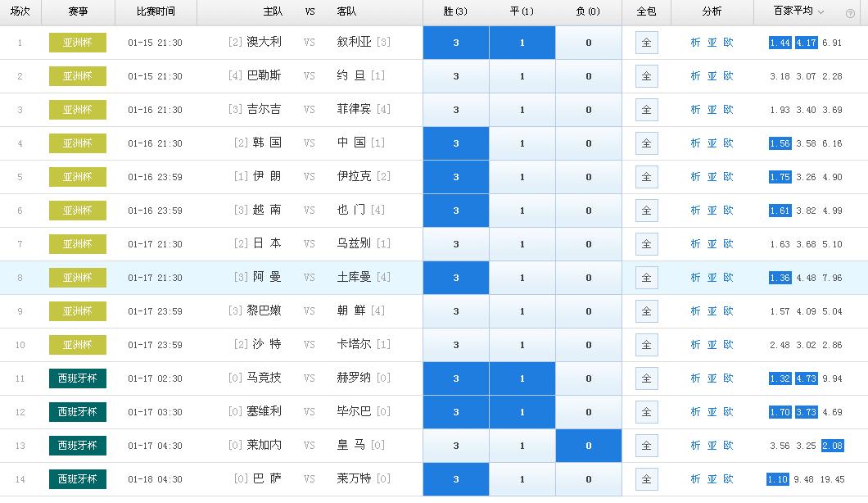
Task: Toggle loss (0) for 莱加内 vs 皇马
Action: [x=589, y=446]
